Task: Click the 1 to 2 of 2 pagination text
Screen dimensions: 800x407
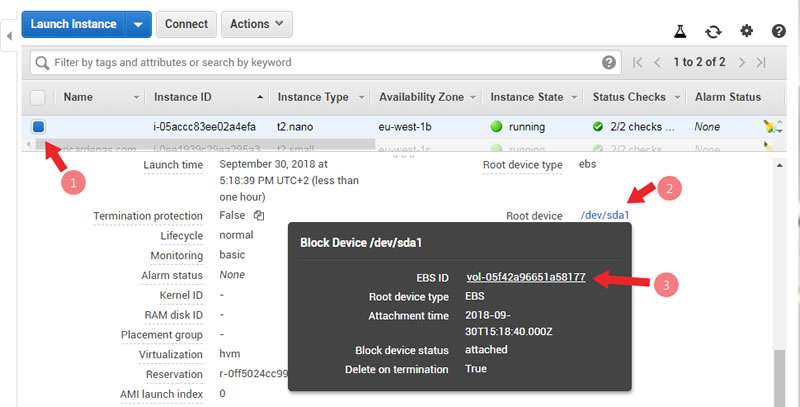Action: click(699, 62)
